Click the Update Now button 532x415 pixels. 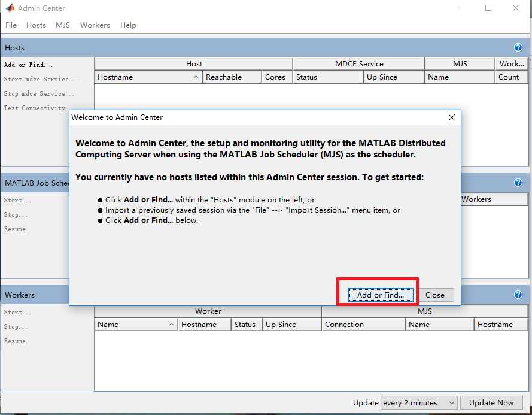(x=491, y=403)
